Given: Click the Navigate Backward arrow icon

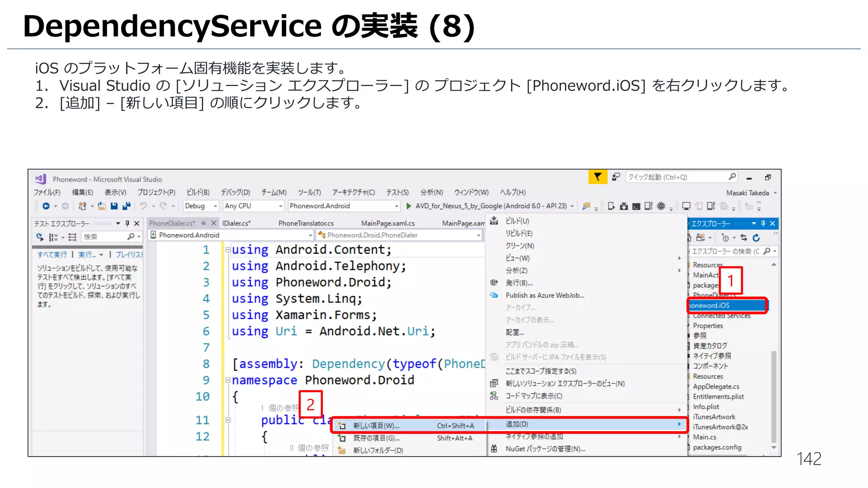Looking at the screenshot, I should tap(46, 206).
